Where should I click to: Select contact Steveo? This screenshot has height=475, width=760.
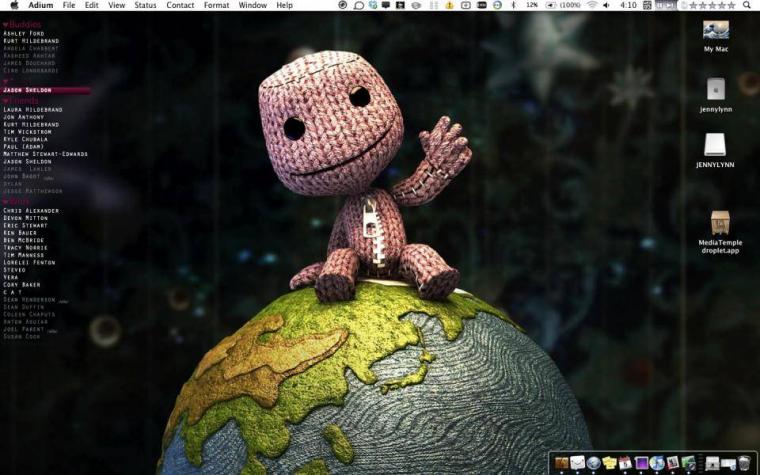point(15,270)
